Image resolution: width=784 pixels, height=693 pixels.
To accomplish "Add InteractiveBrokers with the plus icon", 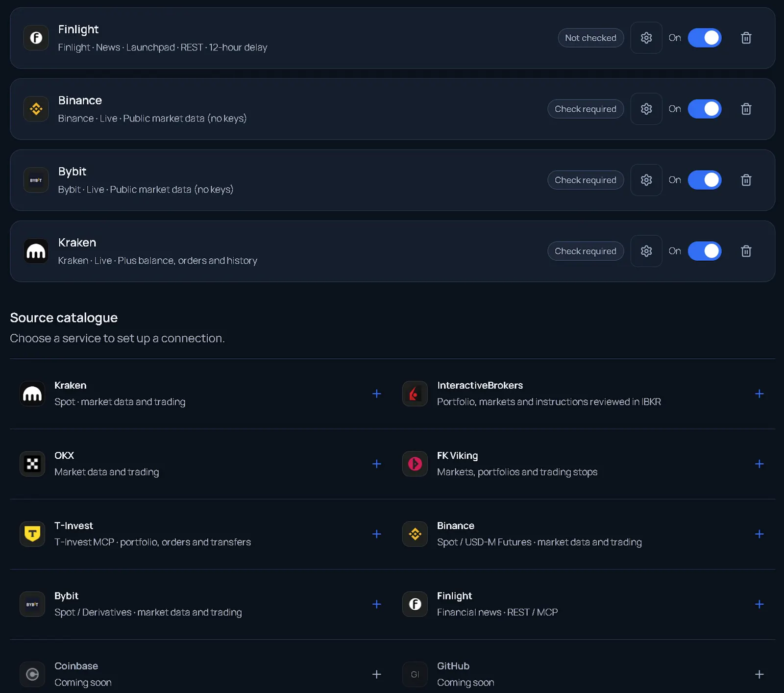I will click(759, 394).
